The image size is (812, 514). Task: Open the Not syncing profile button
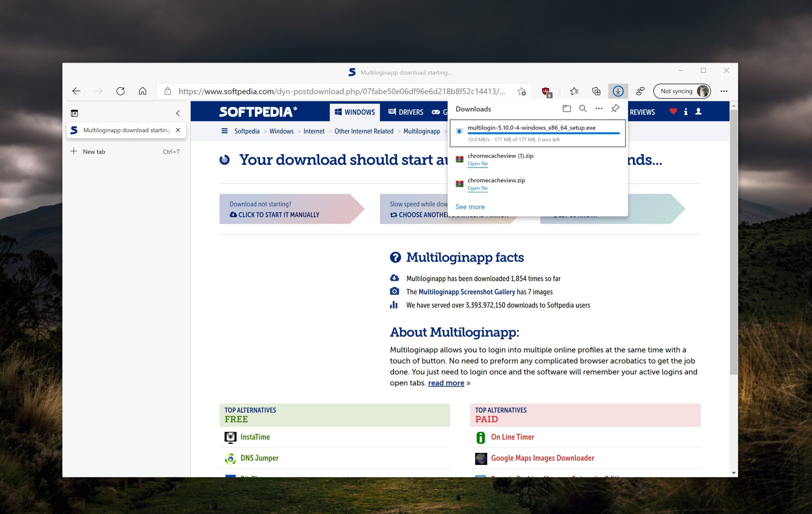682,91
